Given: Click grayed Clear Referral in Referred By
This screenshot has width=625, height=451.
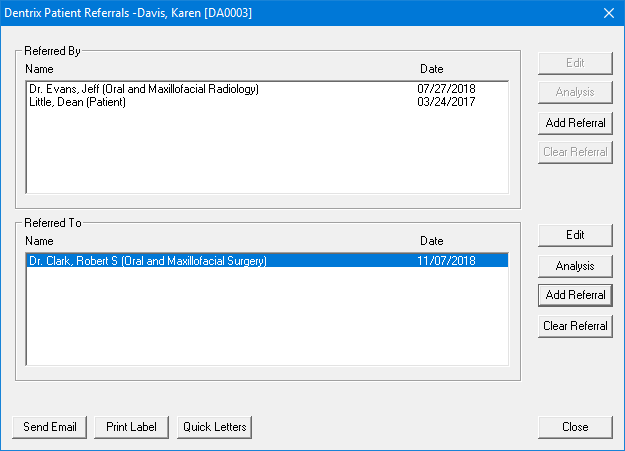Looking at the screenshot, I should 575,152.
